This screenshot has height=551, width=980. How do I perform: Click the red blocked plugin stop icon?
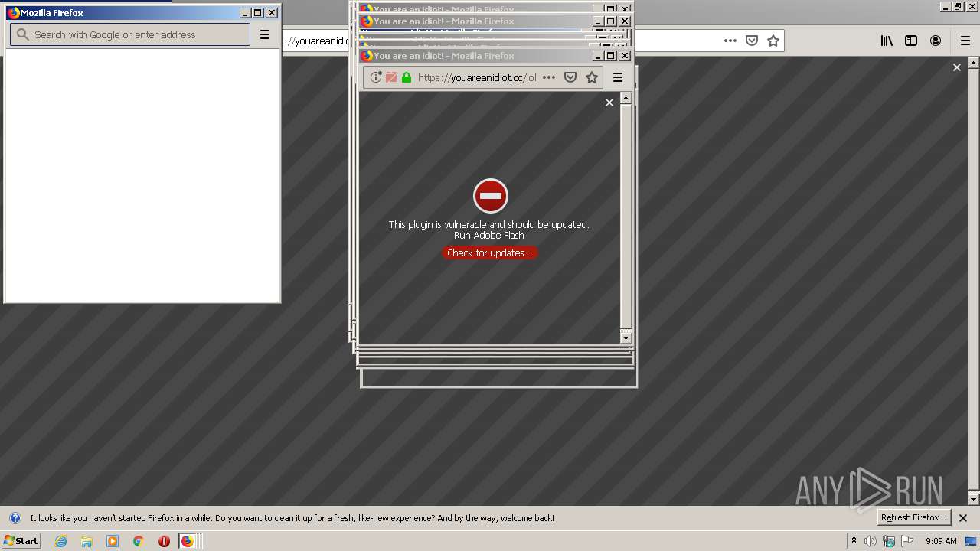(490, 196)
